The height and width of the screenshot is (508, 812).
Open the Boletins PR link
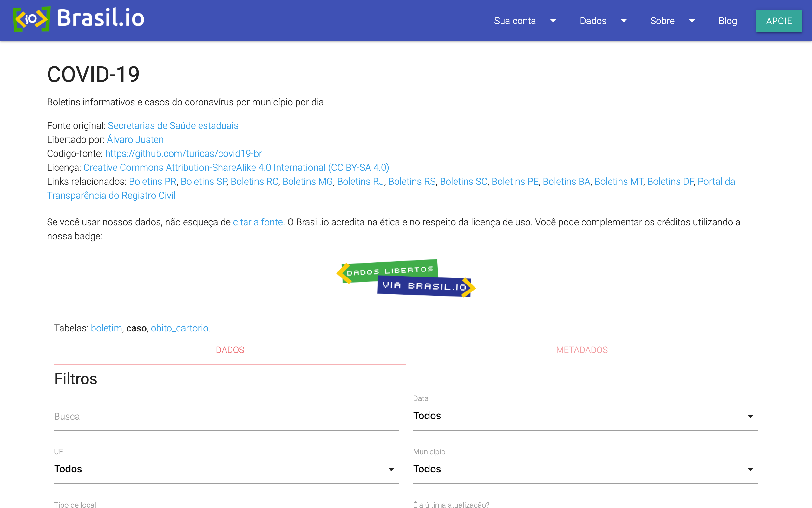point(153,181)
